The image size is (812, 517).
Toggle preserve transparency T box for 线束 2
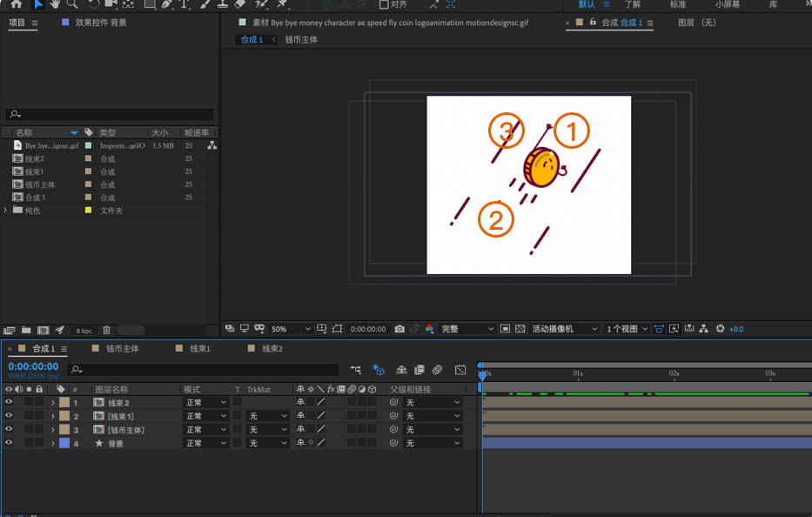238,402
